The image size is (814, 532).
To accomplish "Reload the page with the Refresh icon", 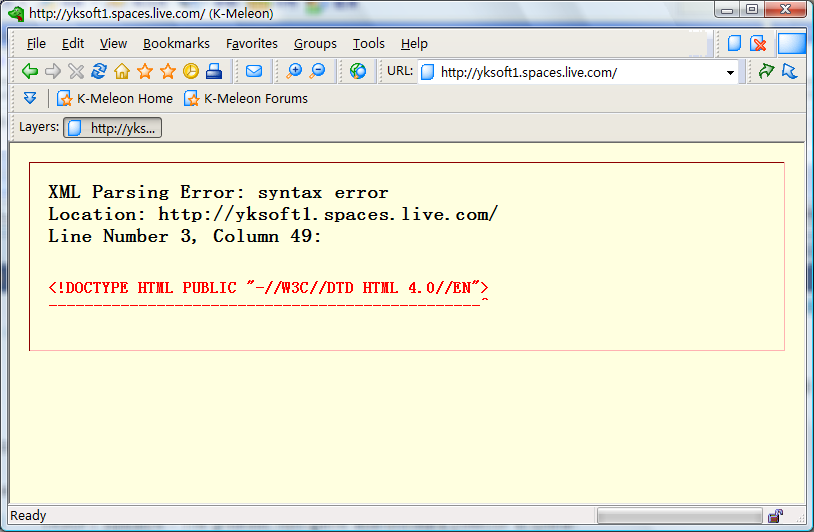I will click(99, 71).
